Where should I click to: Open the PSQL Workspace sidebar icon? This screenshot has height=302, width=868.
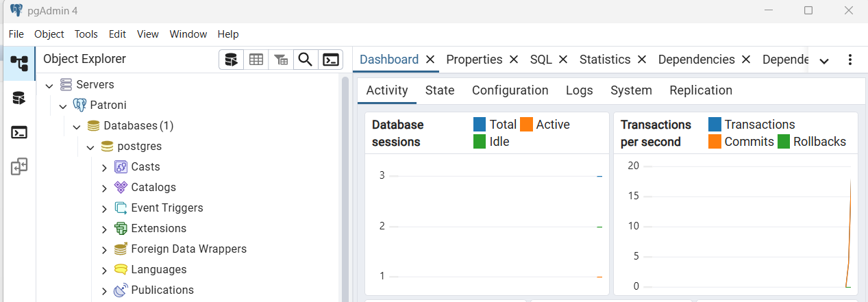click(19, 132)
